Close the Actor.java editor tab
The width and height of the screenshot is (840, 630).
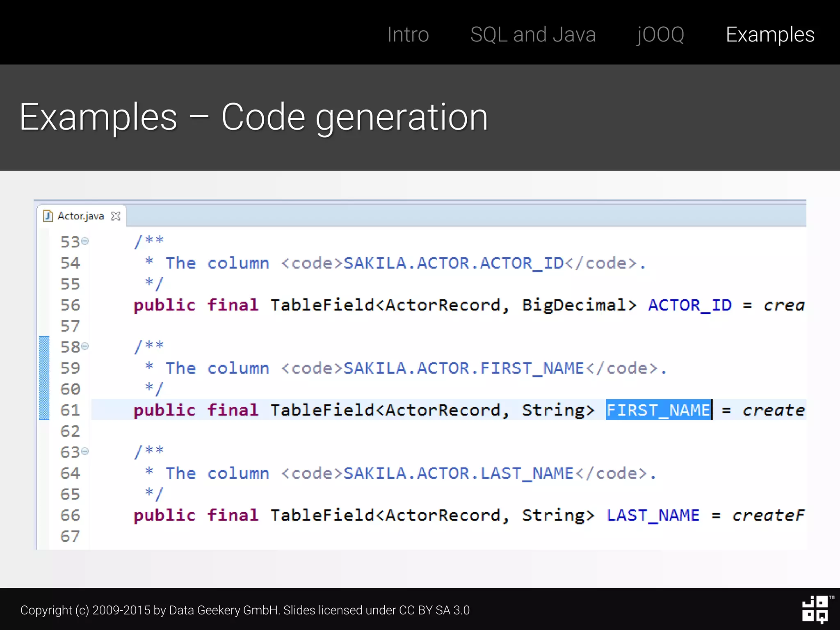pyautogui.click(x=116, y=216)
